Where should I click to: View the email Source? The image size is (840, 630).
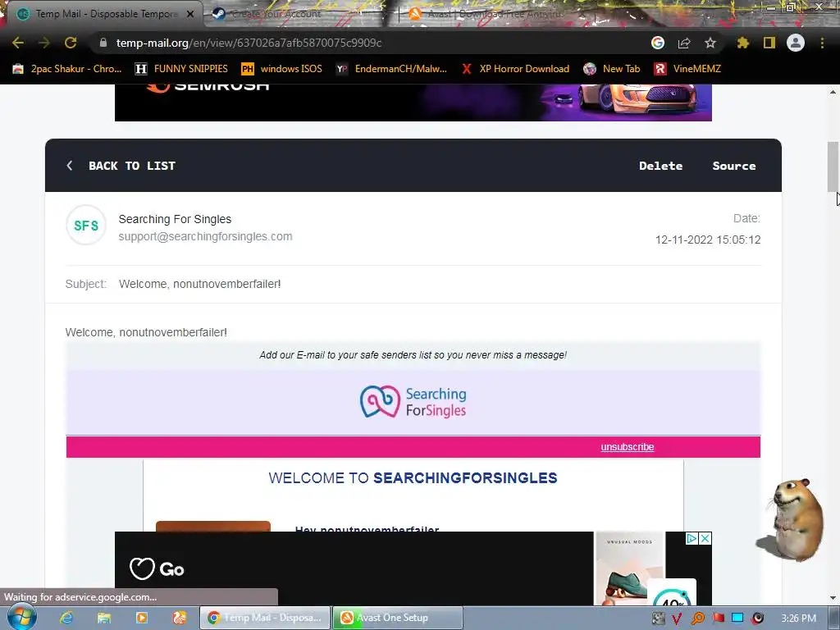[734, 166]
